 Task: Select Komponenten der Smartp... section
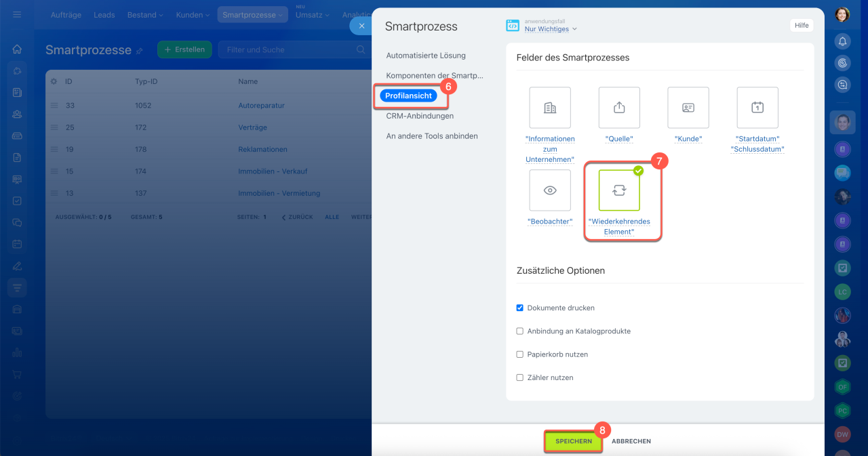point(435,76)
